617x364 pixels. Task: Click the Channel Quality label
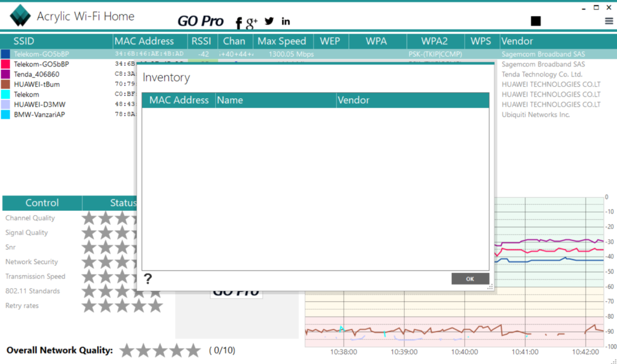pos(30,218)
